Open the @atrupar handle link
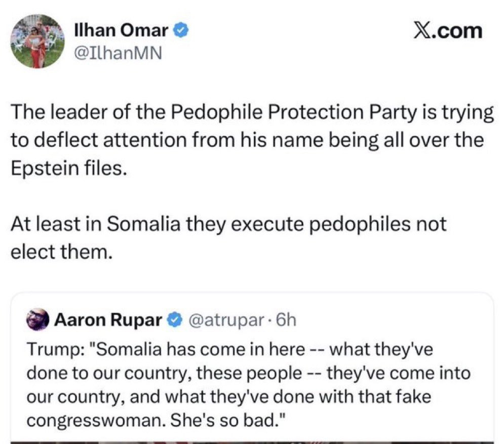504x444 pixels. [x=227, y=320]
